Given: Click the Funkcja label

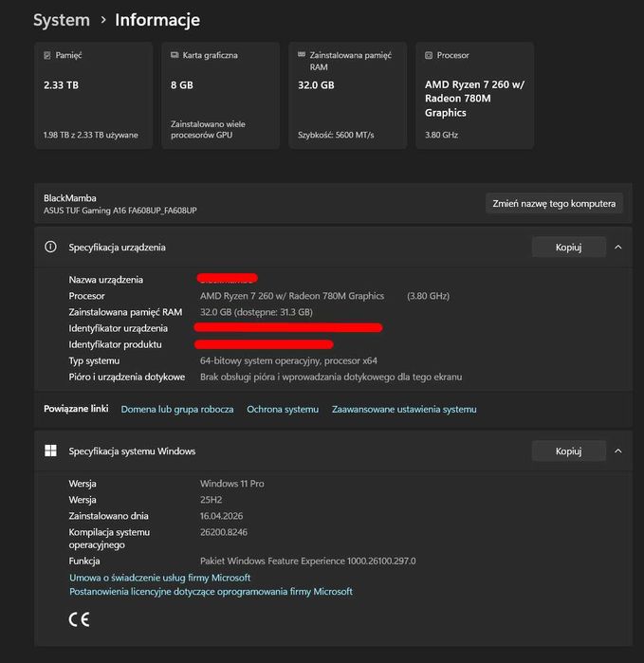Looking at the screenshot, I should pyautogui.click(x=84, y=562).
